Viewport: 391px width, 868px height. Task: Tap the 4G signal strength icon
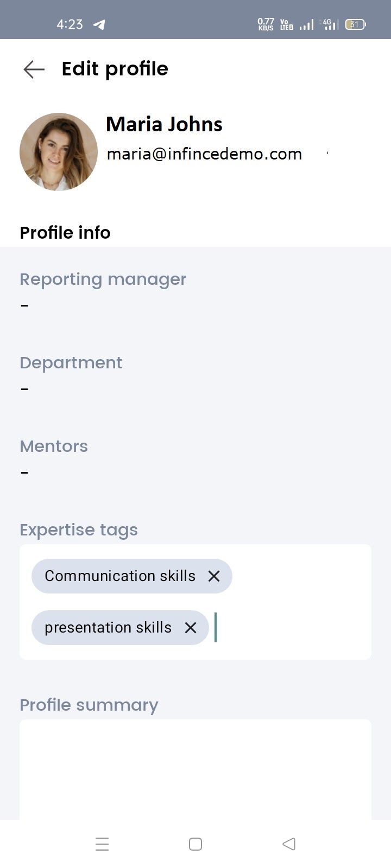[x=330, y=24]
